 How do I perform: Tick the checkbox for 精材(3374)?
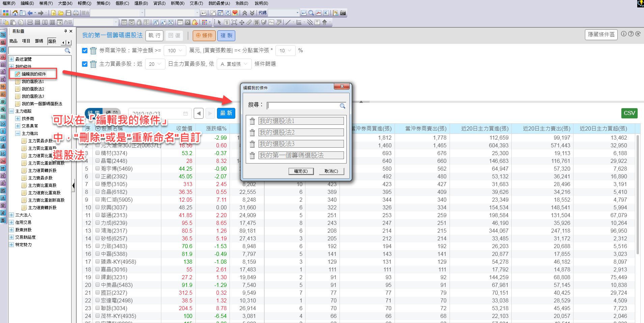click(x=98, y=153)
